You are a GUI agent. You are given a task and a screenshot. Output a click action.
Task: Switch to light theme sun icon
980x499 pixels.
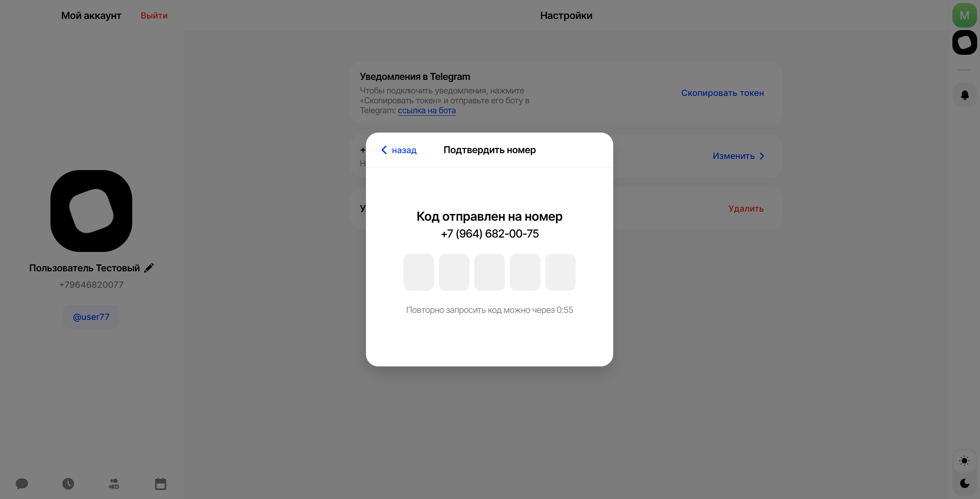[964, 461]
